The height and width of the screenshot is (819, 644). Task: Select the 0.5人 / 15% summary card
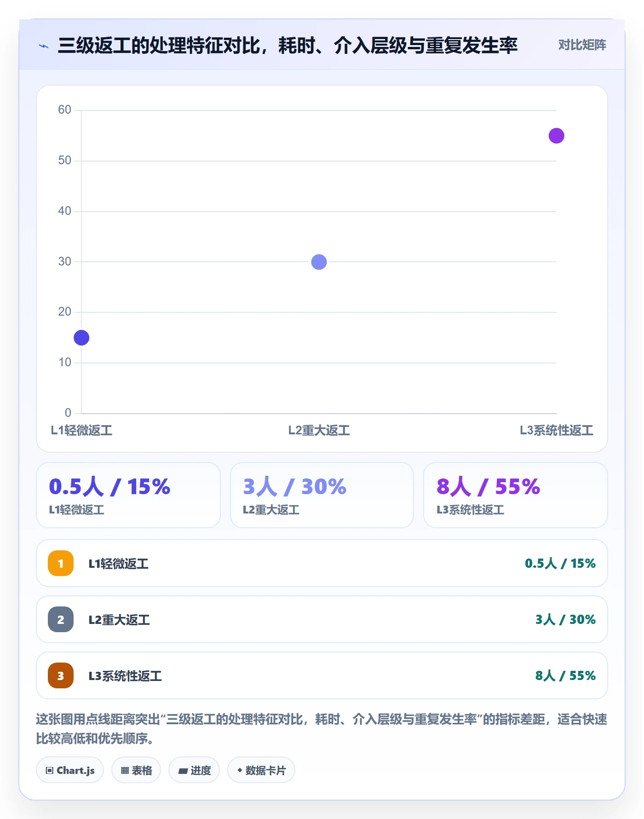(128, 495)
